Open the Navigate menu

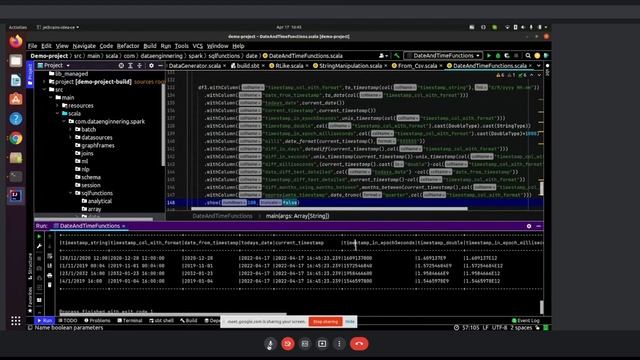84,46
